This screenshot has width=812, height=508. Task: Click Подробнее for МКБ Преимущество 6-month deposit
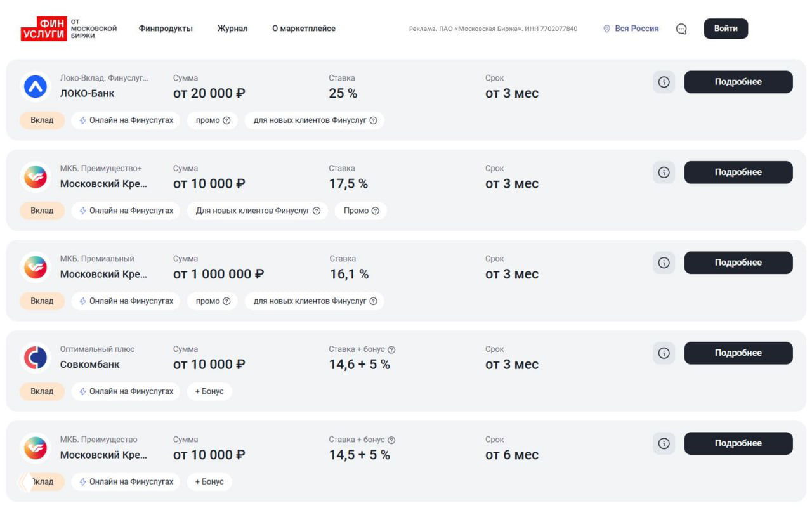[738, 443]
